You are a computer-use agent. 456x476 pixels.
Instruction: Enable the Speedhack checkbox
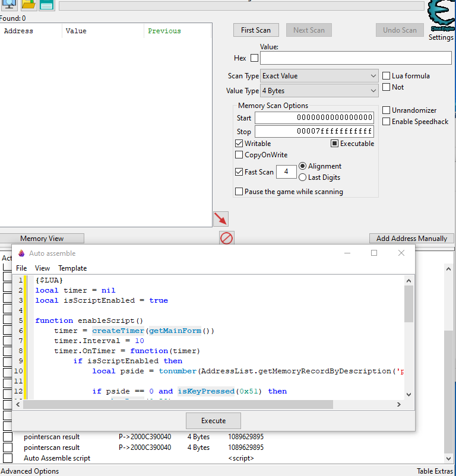(x=387, y=122)
